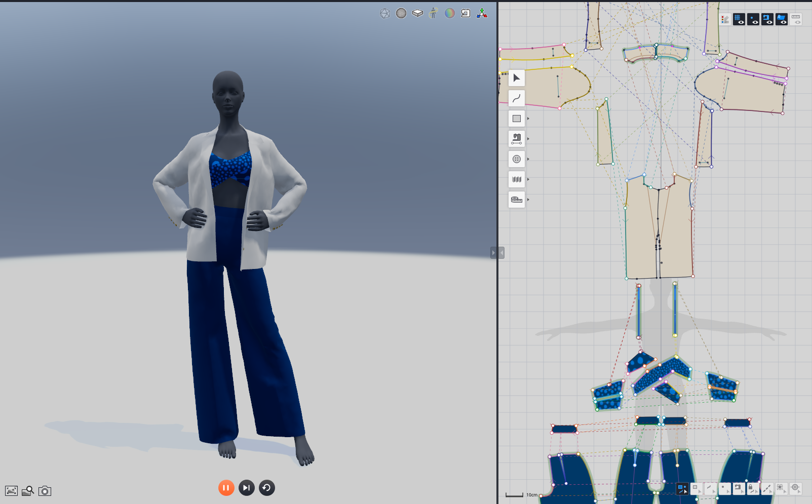Click the color pencil edit icon in 2D window
Image resolution: width=812 pixels, height=504 pixels.
pyautogui.click(x=725, y=20)
